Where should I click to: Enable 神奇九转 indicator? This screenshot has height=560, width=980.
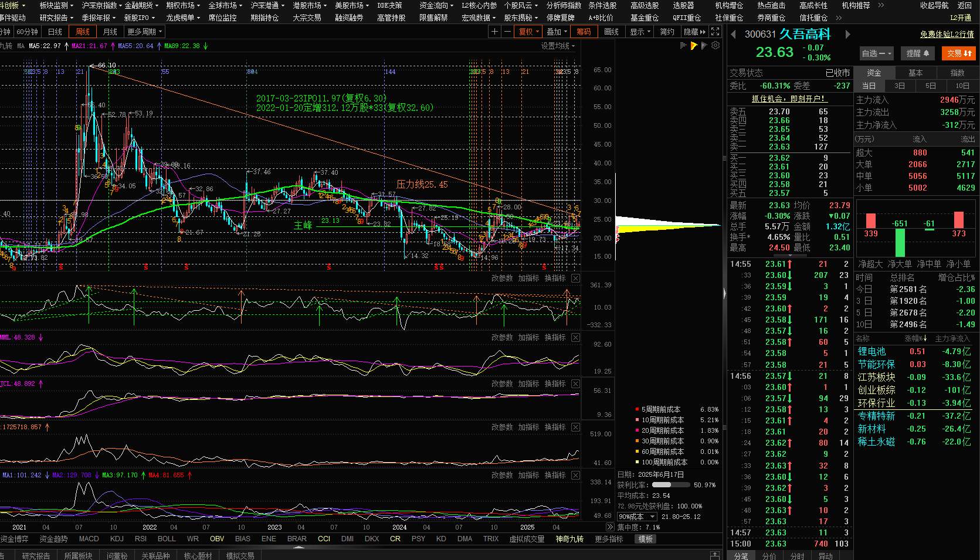(x=569, y=538)
